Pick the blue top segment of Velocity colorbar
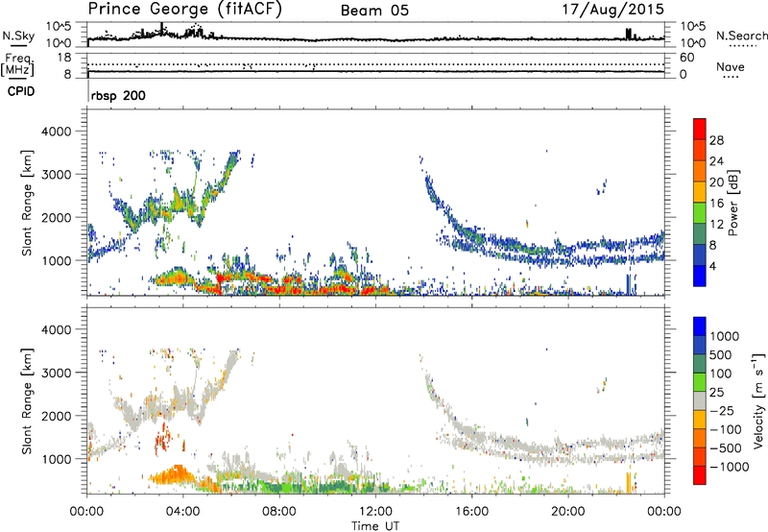The width and height of the screenshot is (768, 532). (700, 326)
